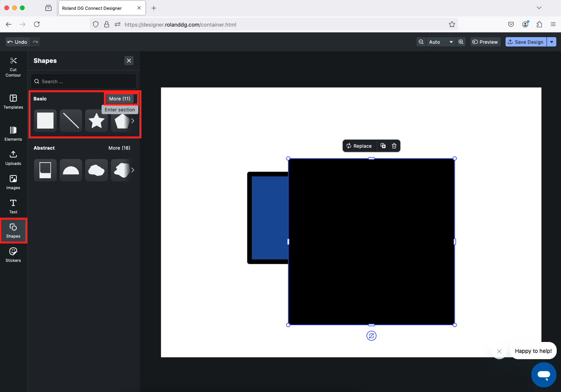This screenshot has height=392, width=561.
Task: Open the Uploads panel
Action: click(x=13, y=158)
